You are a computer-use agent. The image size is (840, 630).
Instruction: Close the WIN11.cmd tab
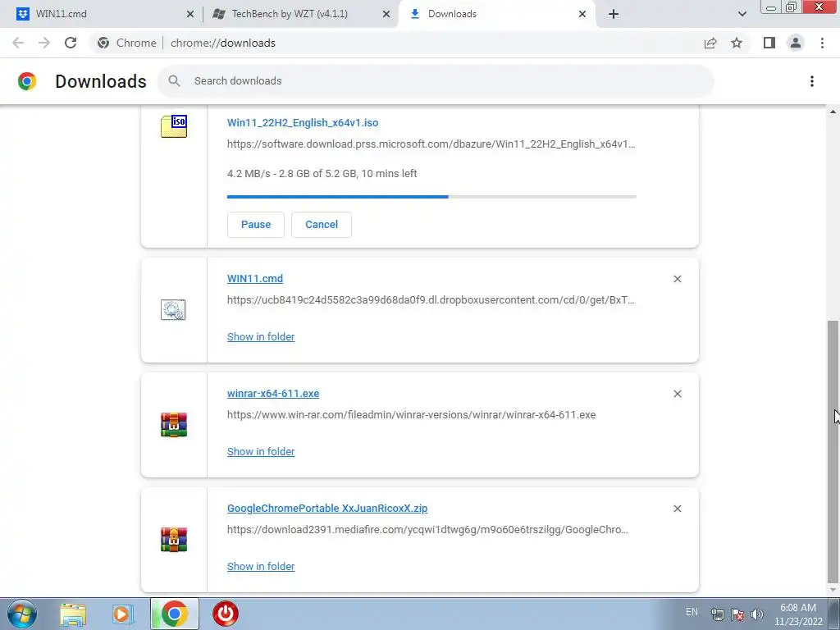tap(190, 14)
